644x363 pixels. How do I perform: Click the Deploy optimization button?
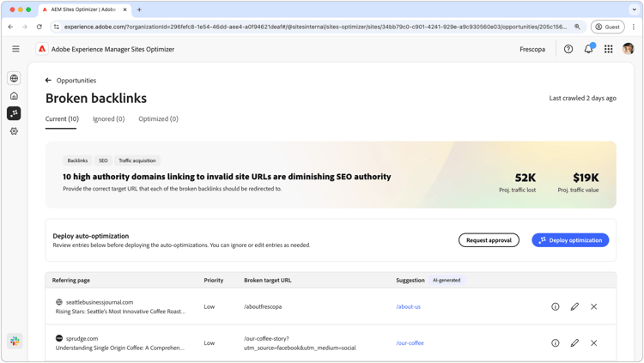(570, 240)
